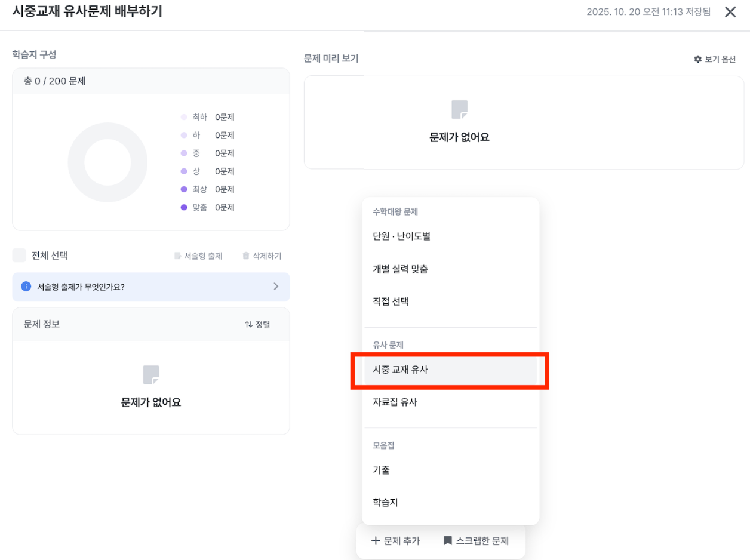Toggle the 최하 difficulty legend dot

pos(183,117)
